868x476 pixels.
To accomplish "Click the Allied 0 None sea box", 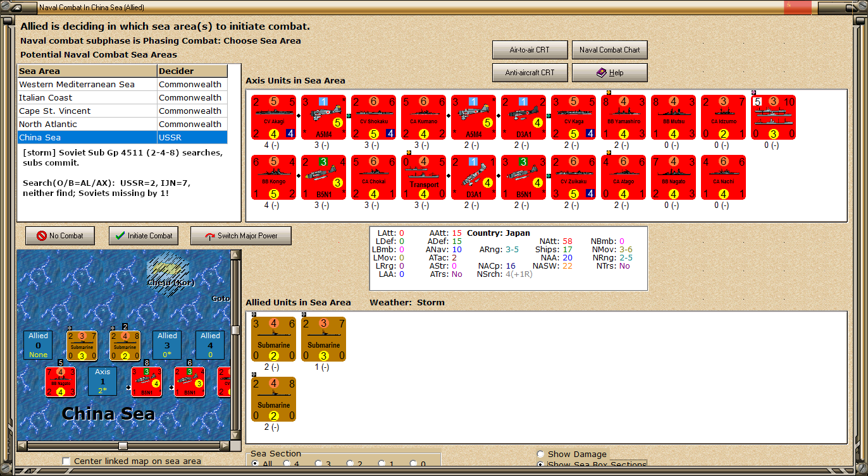I will [39, 345].
